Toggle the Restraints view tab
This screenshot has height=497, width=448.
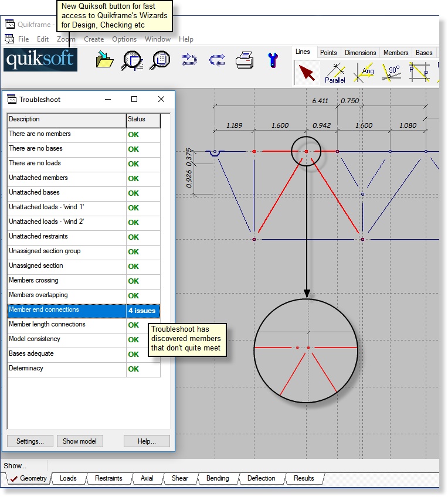click(108, 478)
